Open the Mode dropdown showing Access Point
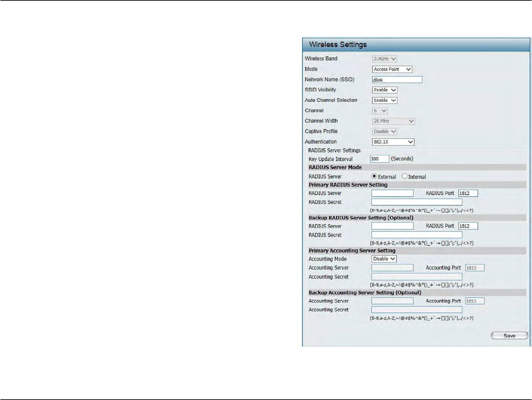 pyautogui.click(x=392, y=69)
